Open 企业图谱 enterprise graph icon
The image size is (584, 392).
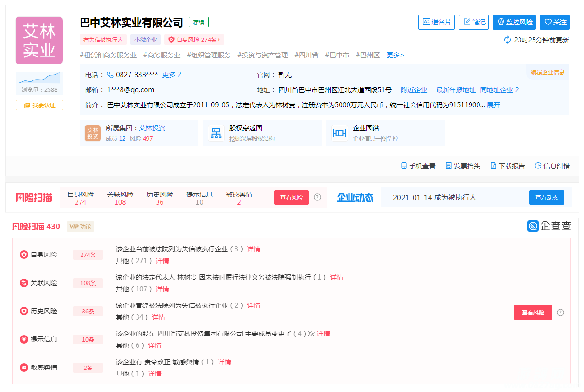coord(339,133)
